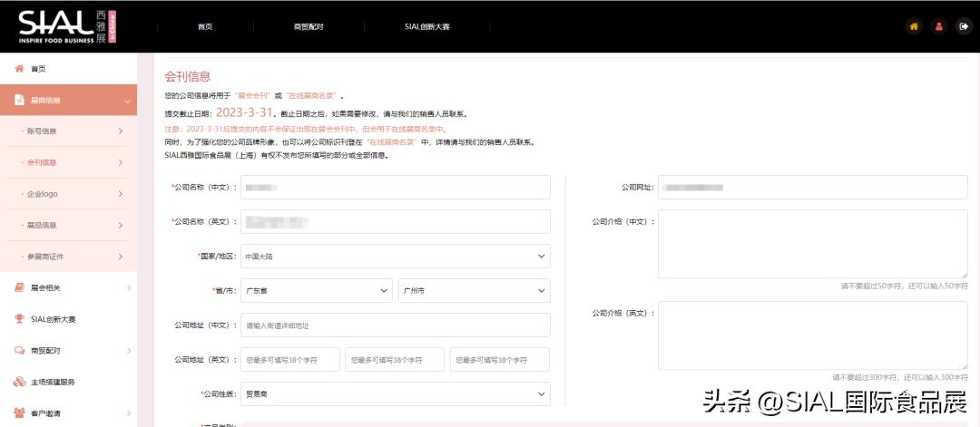Click the 公司名称（中文） input field
The height and width of the screenshot is (427, 980).
click(396, 188)
